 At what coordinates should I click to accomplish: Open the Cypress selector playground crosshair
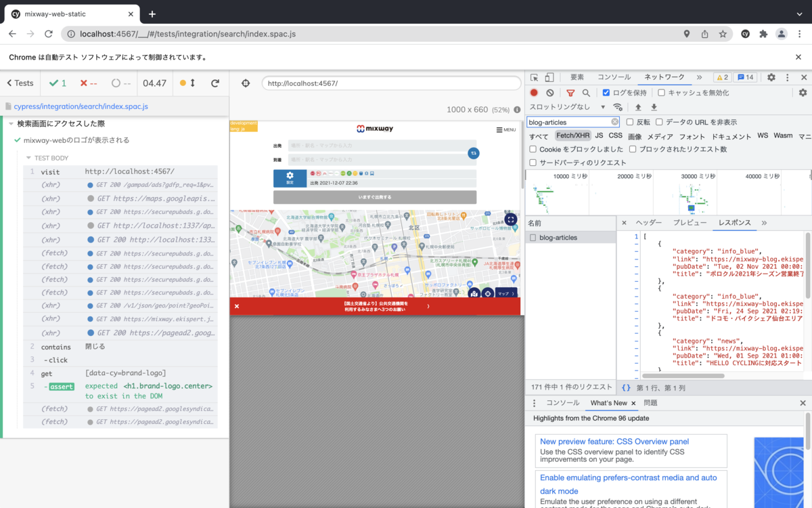click(246, 83)
